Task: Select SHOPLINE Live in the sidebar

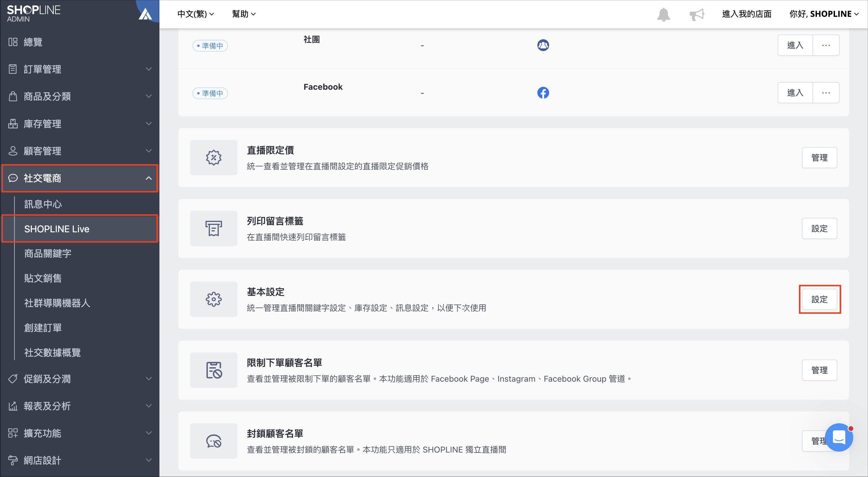Action: coord(79,229)
